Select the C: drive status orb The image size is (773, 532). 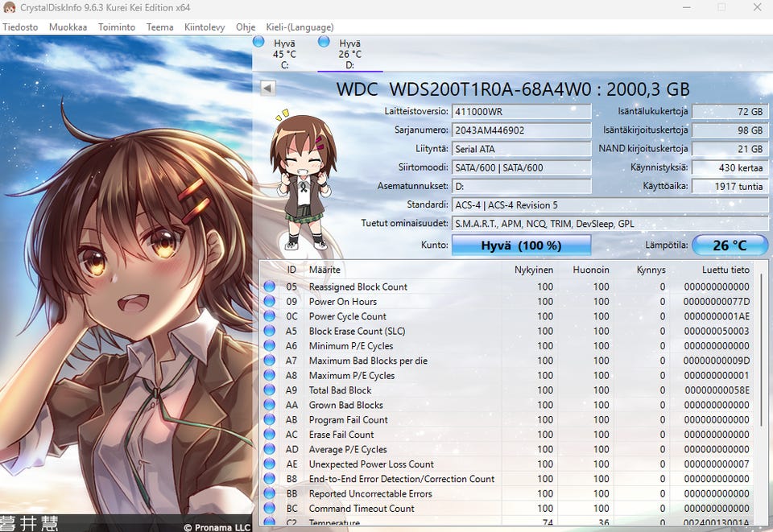(258, 41)
